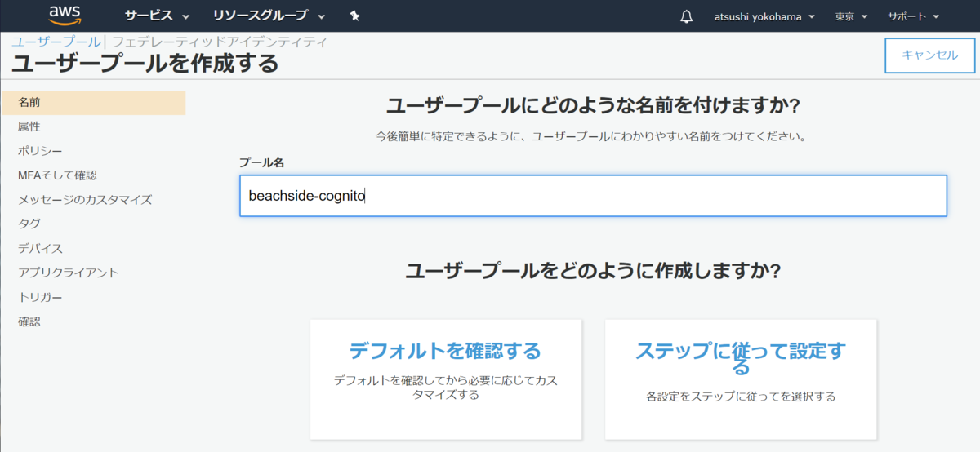Choose the デフォルトを確認する card
The image size is (980, 452).
(446, 379)
